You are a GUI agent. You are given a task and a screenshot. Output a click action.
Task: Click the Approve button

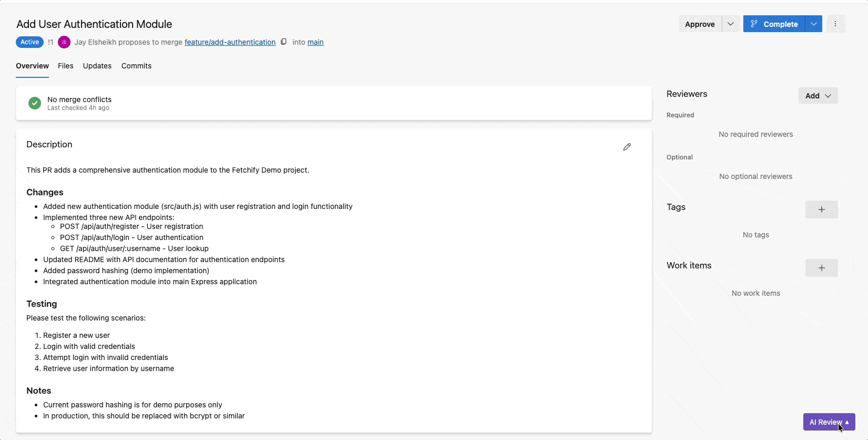(700, 24)
